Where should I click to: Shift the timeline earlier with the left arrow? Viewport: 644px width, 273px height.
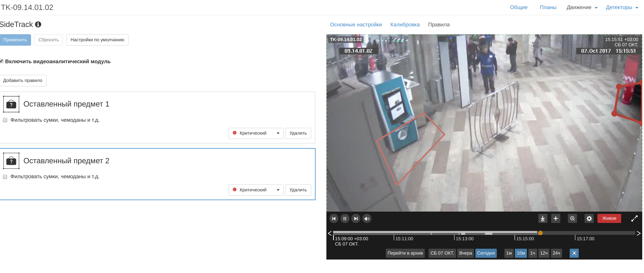click(330, 233)
